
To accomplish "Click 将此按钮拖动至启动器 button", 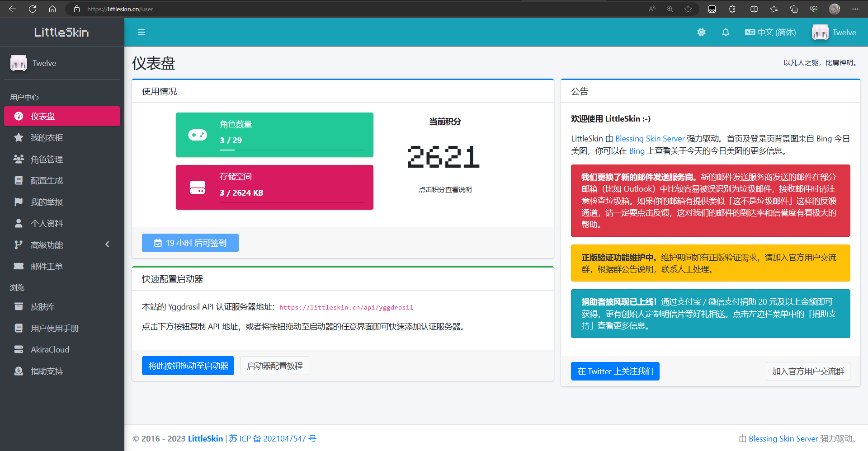I will click(x=188, y=366).
